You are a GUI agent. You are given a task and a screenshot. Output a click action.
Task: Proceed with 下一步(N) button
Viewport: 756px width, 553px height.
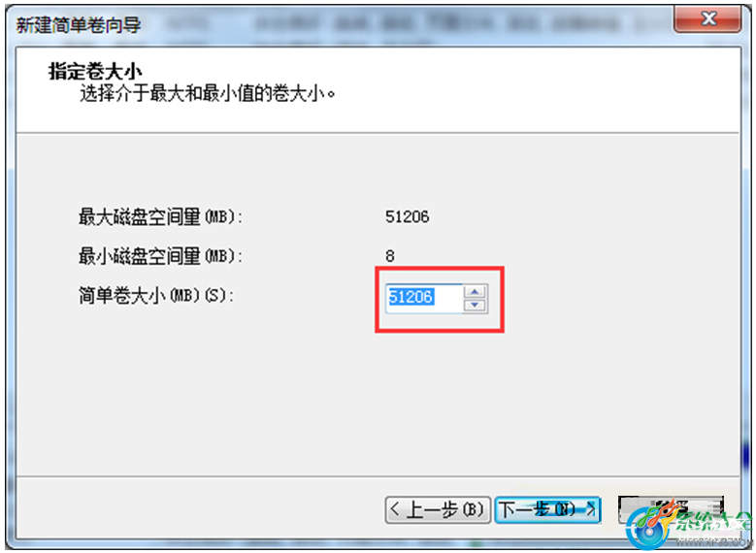[547, 509]
